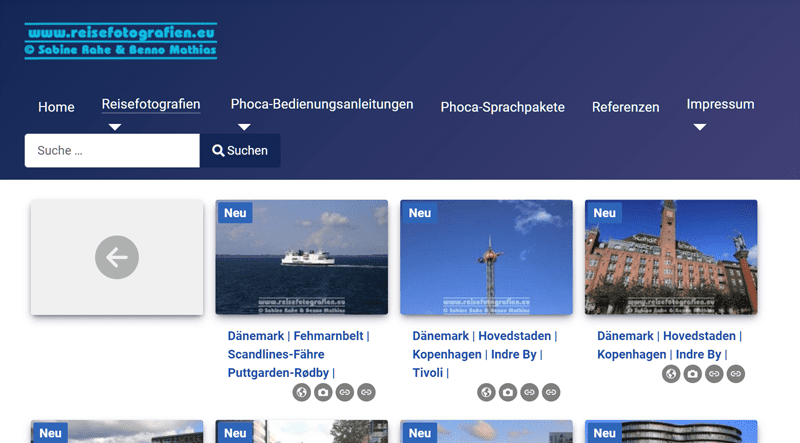Click first link icon under Tivoli photo
800x443 pixels.
(x=529, y=393)
